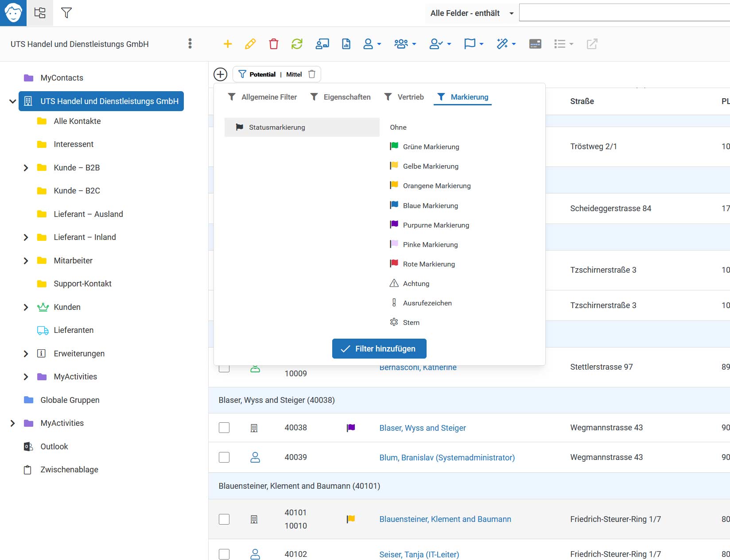Open the Alle Felder - enthält dropdown
The image size is (730, 560).
click(x=471, y=13)
